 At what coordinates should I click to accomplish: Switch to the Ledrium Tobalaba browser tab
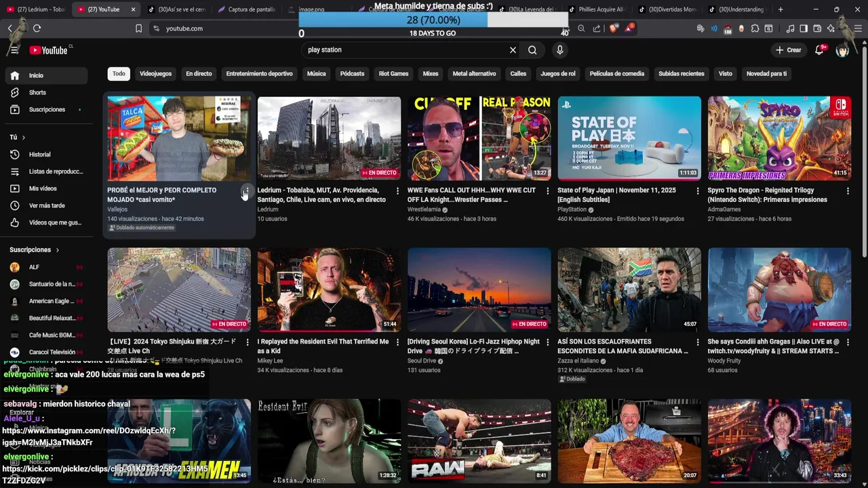tap(35, 9)
